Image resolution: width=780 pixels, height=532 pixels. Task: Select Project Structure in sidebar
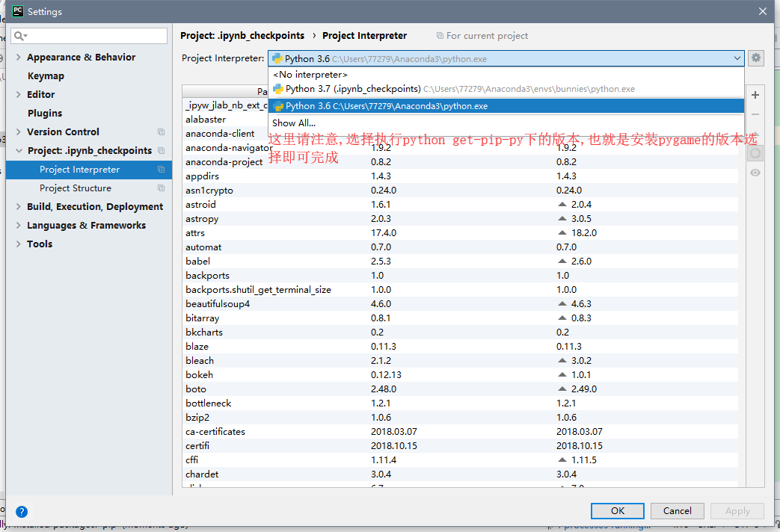(x=89, y=188)
